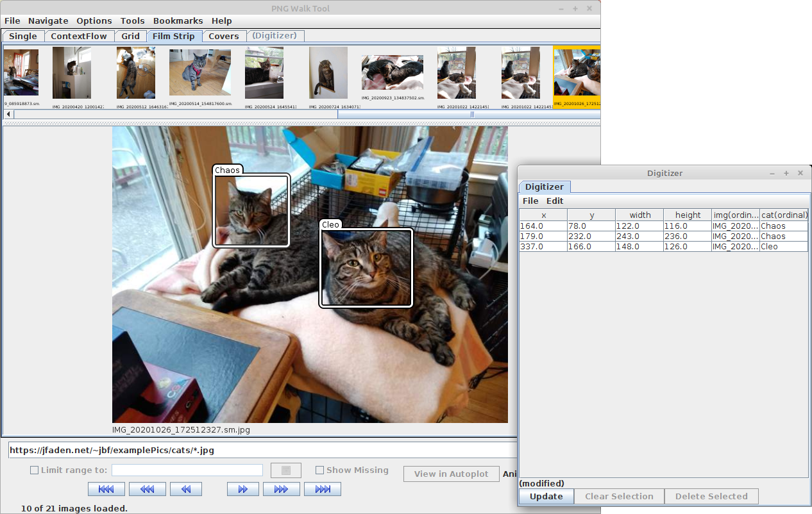Select the y cell showing 78.0
The height and width of the screenshot is (514, 812).
(591, 226)
